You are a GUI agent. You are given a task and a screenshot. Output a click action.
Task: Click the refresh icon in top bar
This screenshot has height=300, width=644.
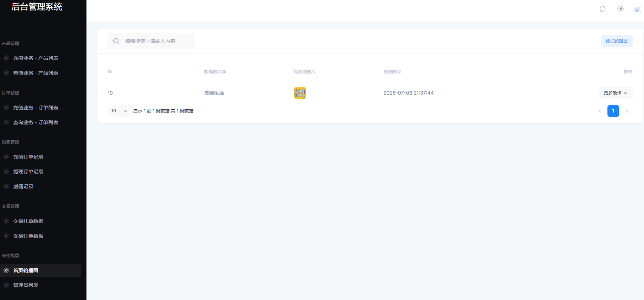click(602, 9)
